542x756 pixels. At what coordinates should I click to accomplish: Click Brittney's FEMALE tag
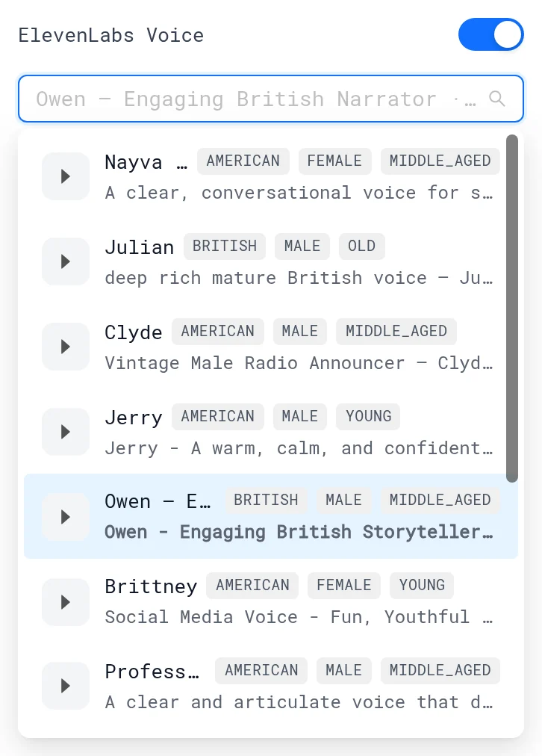(x=344, y=586)
